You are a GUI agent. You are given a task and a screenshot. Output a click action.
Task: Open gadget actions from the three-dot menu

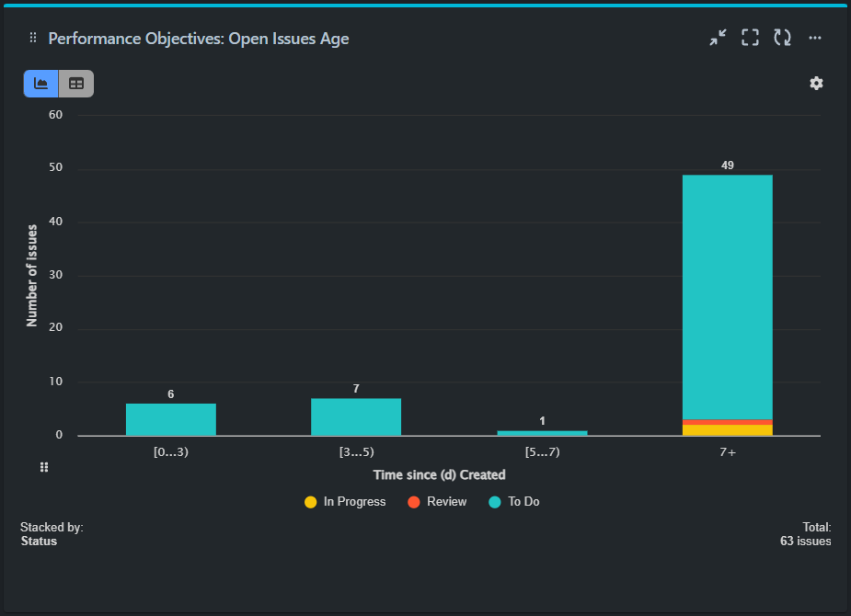[x=815, y=38]
